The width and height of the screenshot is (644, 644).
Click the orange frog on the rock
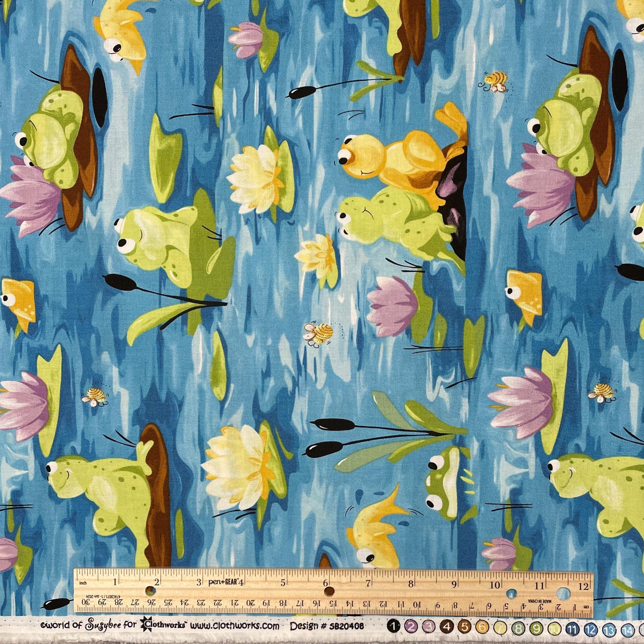coord(396,157)
